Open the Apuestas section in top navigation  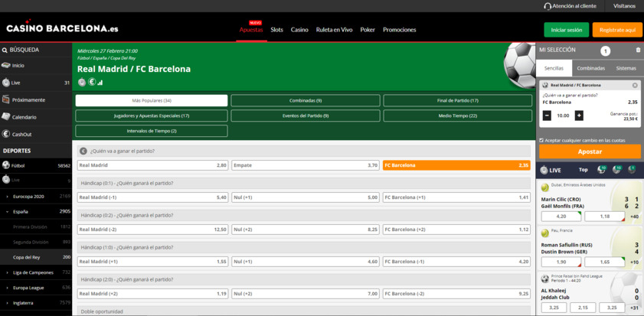coord(251,30)
